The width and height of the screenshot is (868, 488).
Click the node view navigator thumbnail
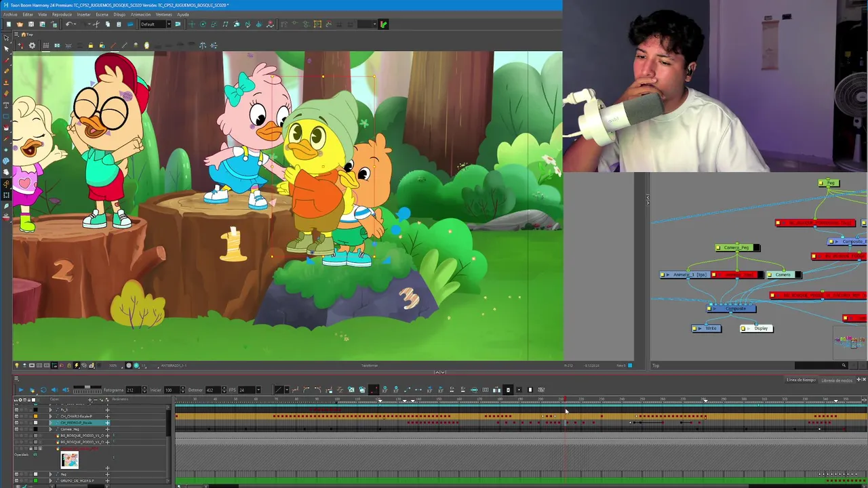point(850,342)
